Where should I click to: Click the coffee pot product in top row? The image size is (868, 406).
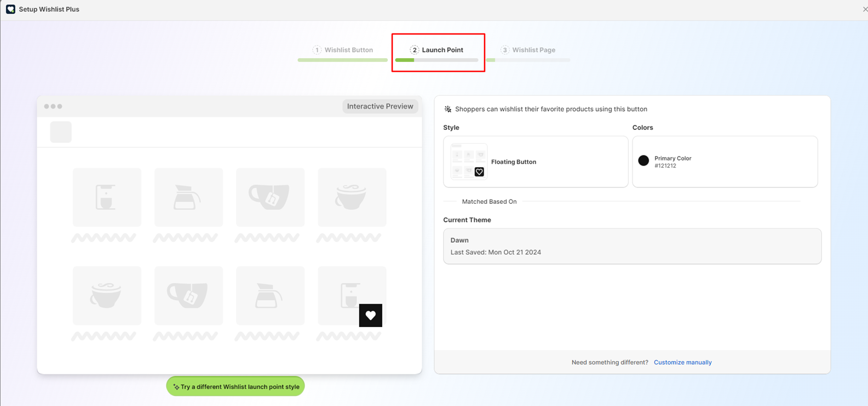click(x=188, y=197)
